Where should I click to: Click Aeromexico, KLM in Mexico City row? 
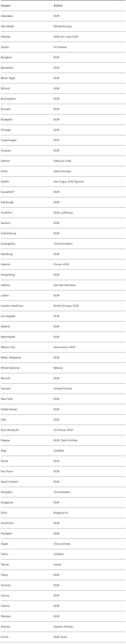click(64, 347)
